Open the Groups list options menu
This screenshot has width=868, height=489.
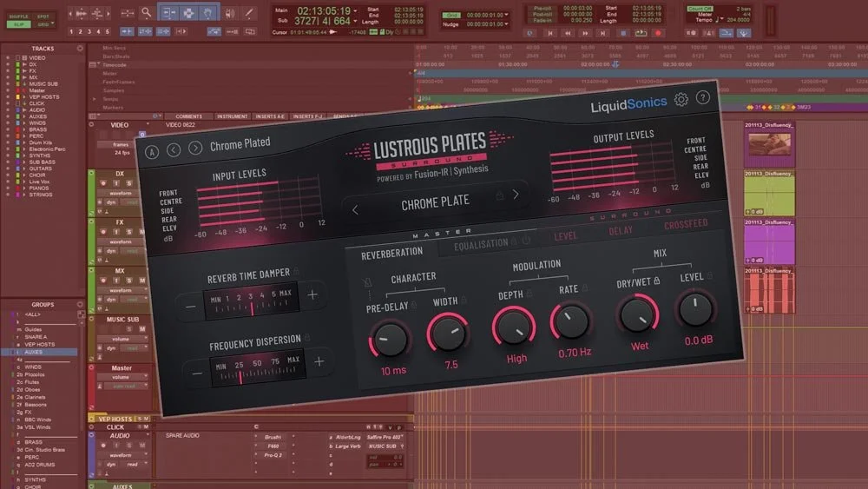tap(80, 304)
